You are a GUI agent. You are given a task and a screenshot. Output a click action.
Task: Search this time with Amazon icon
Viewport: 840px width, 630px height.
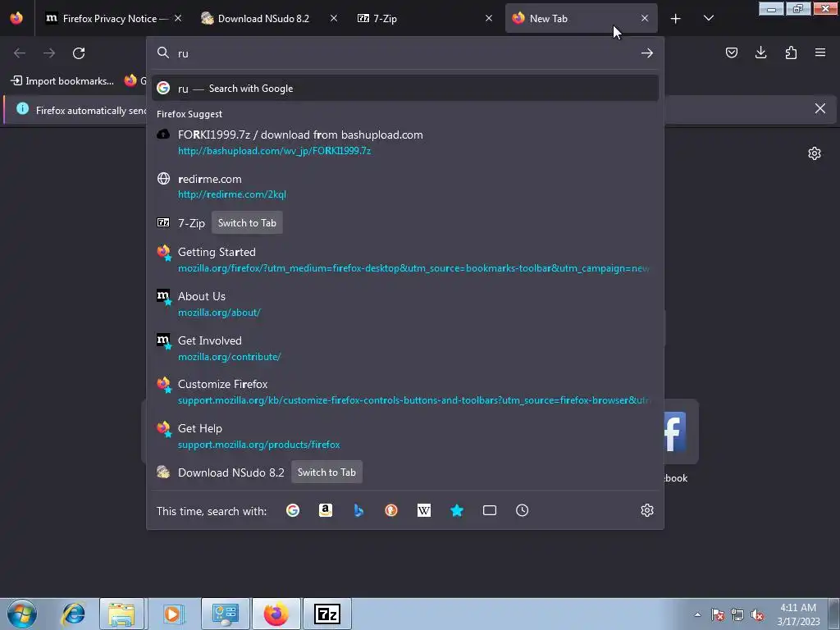tap(325, 510)
